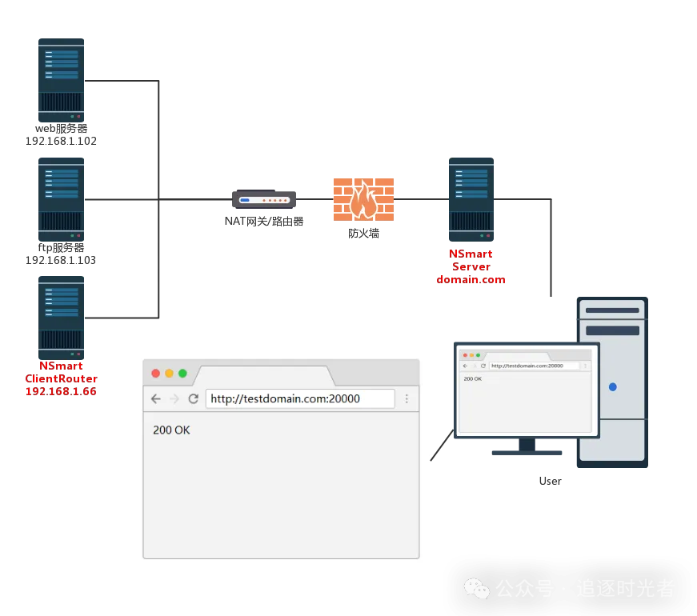
Task: Select the large browser's tab
Action: [264, 375]
